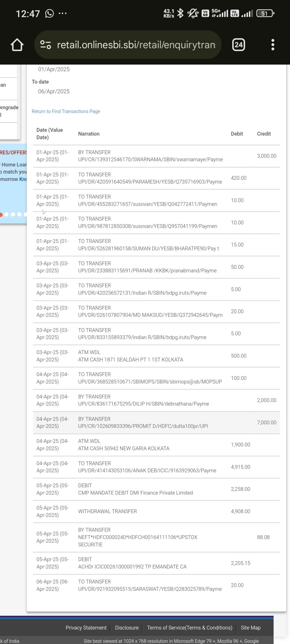This screenshot has width=290, height=644.
Task: Click the Debit column header
Action: (x=237, y=134)
